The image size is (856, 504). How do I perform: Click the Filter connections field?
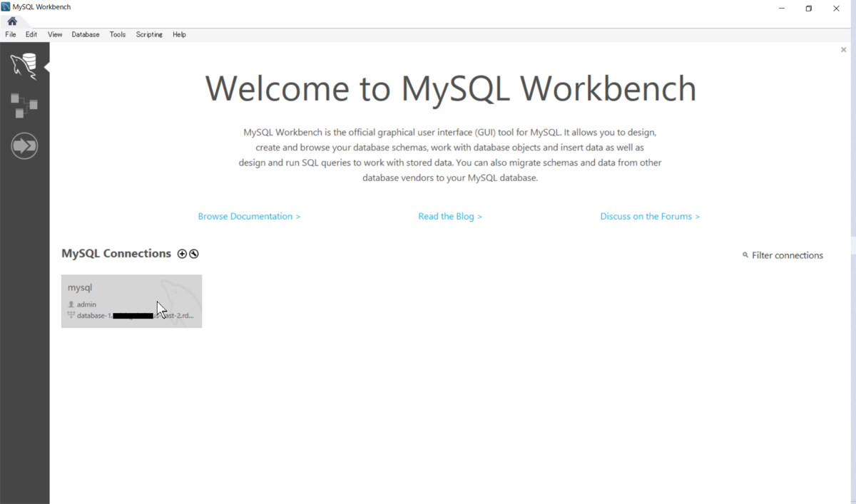click(x=788, y=255)
